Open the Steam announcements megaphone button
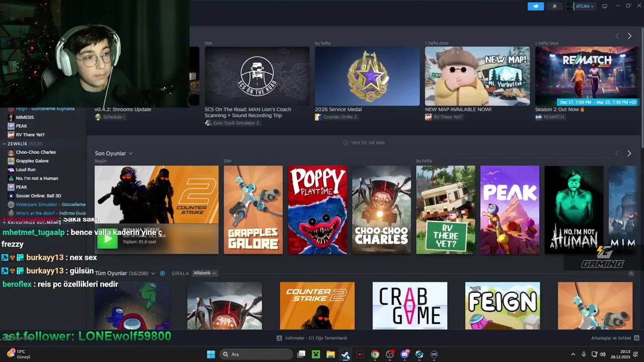The image size is (644, 362). click(535, 6)
